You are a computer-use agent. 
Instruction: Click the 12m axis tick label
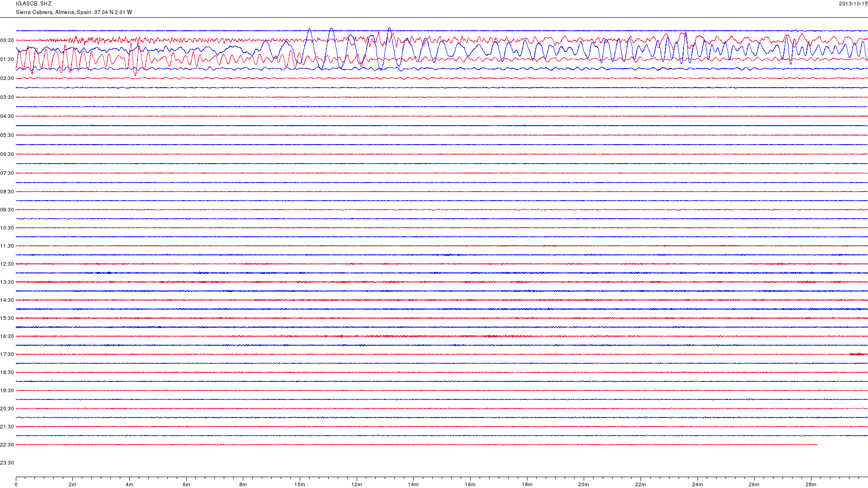(357, 484)
